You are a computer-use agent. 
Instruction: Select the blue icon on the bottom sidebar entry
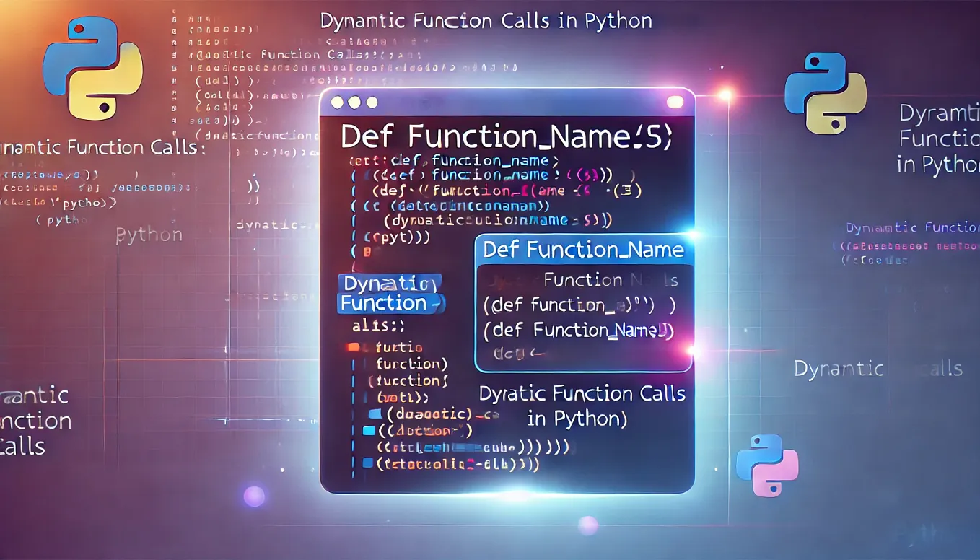[368, 463]
